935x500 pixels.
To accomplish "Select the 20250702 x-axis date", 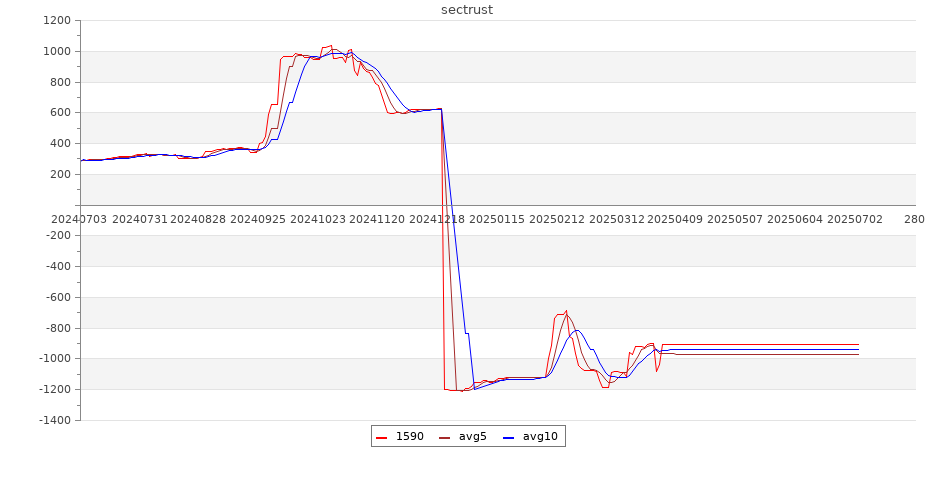I will tap(854, 219).
